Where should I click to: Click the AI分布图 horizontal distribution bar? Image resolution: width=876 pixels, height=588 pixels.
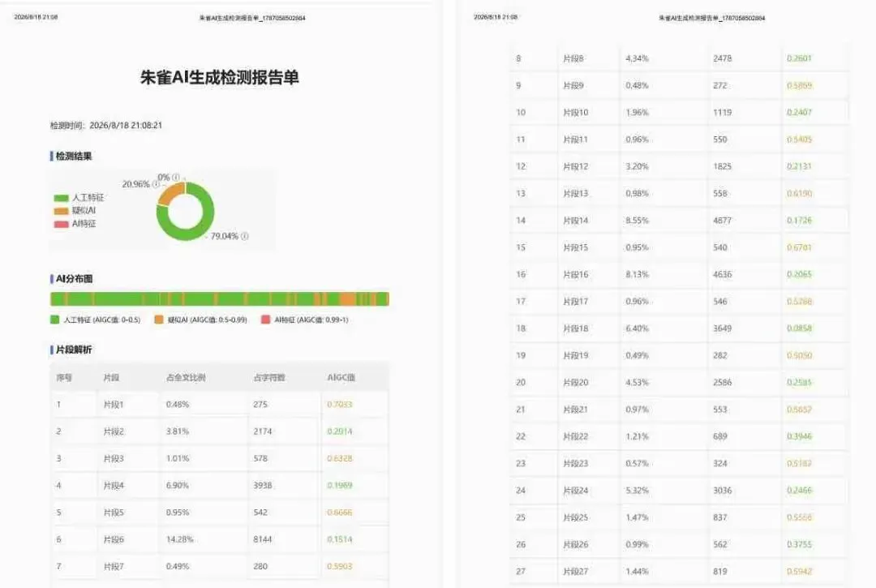pyautogui.click(x=220, y=298)
